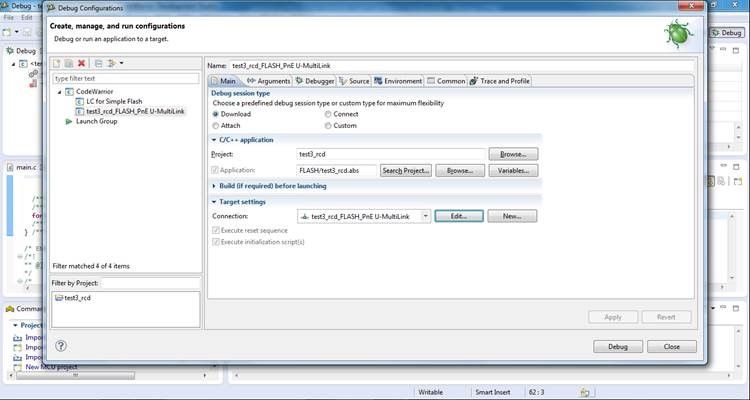The image size is (750, 400).
Task: Toggle the Application checkbox
Action: pyautogui.click(x=215, y=170)
